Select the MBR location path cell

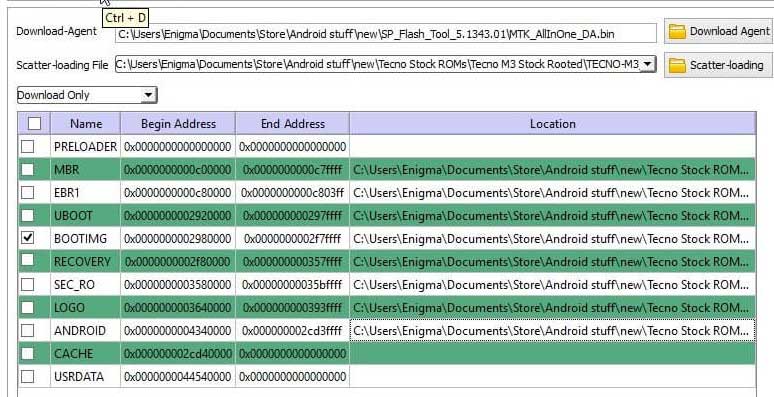[x=553, y=170]
